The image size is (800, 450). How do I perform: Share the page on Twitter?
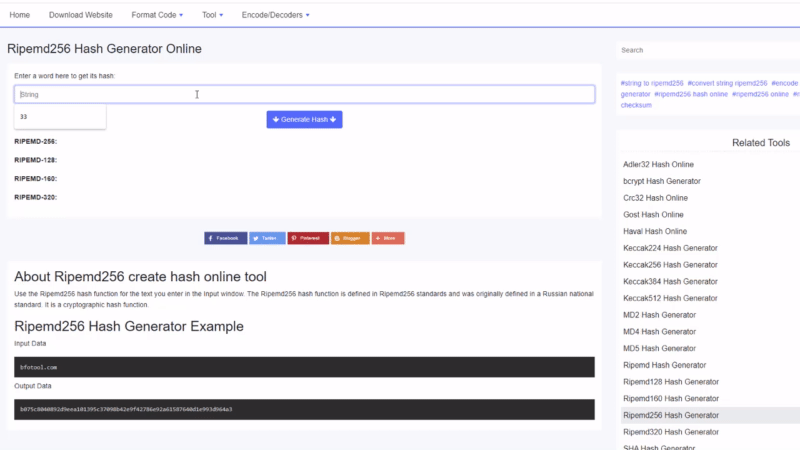tap(267, 238)
